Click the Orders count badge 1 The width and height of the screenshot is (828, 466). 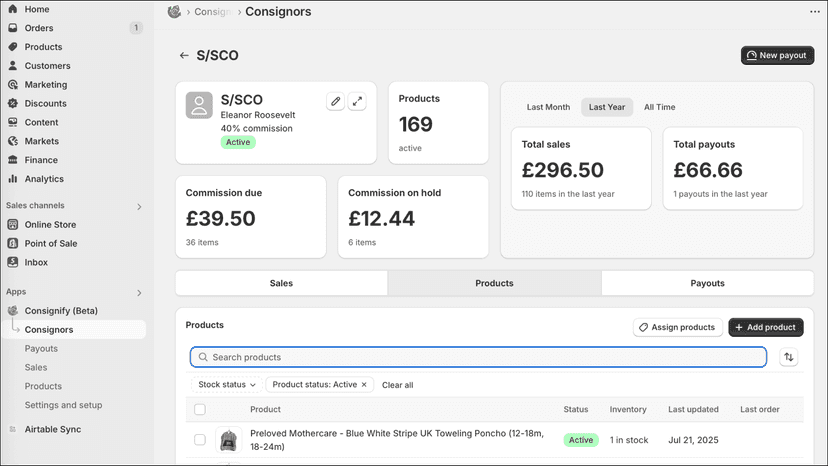[x=136, y=28]
